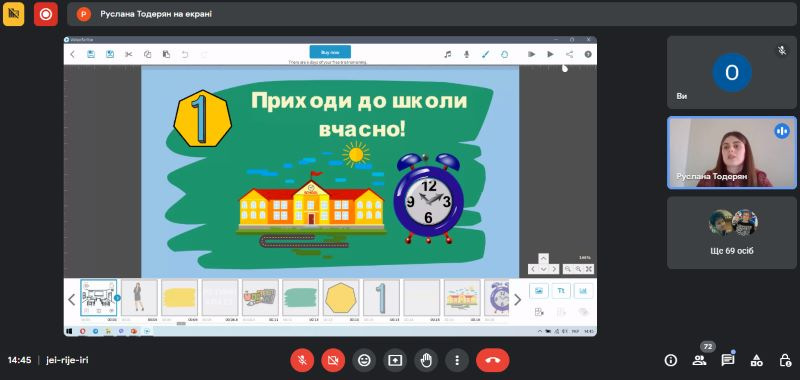Click the play from current element icon
800x380 pixels.
tap(532, 54)
